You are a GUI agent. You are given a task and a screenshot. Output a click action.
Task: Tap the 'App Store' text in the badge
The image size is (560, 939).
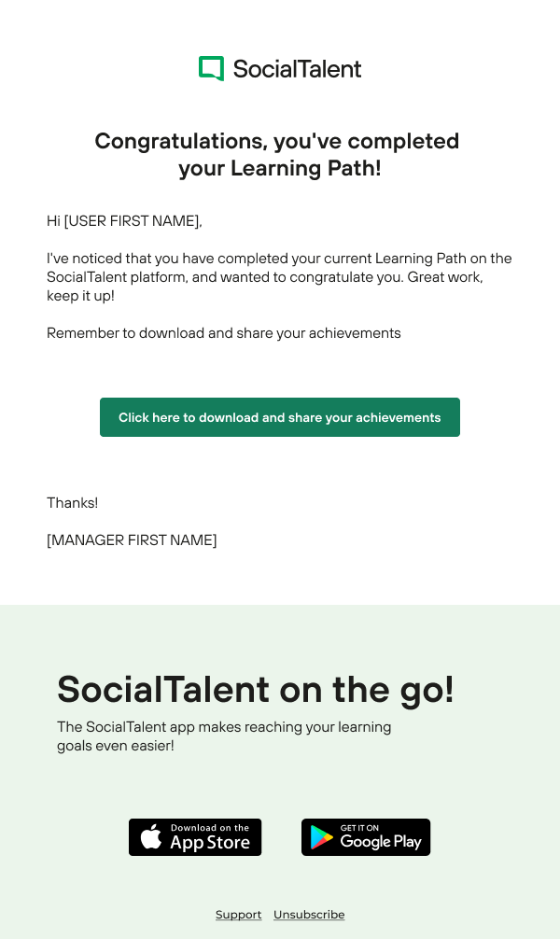pyautogui.click(x=210, y=842)
